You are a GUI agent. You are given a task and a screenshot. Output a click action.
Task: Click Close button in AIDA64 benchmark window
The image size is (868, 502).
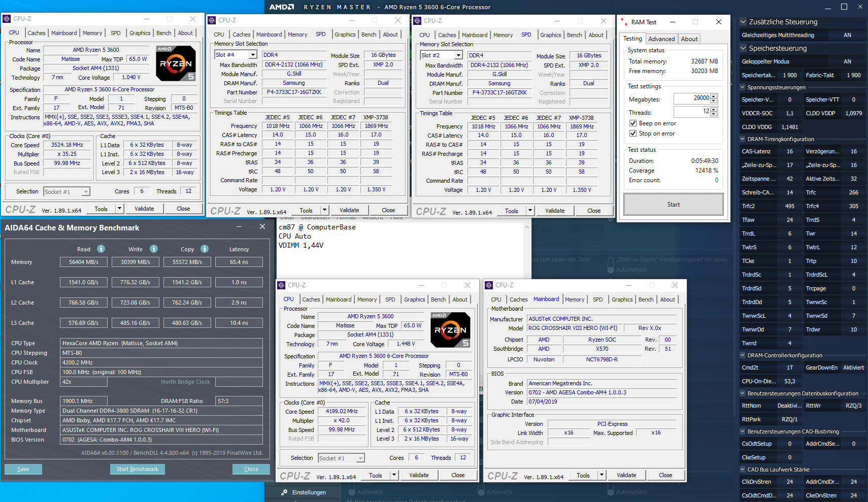tap(251, 469)
